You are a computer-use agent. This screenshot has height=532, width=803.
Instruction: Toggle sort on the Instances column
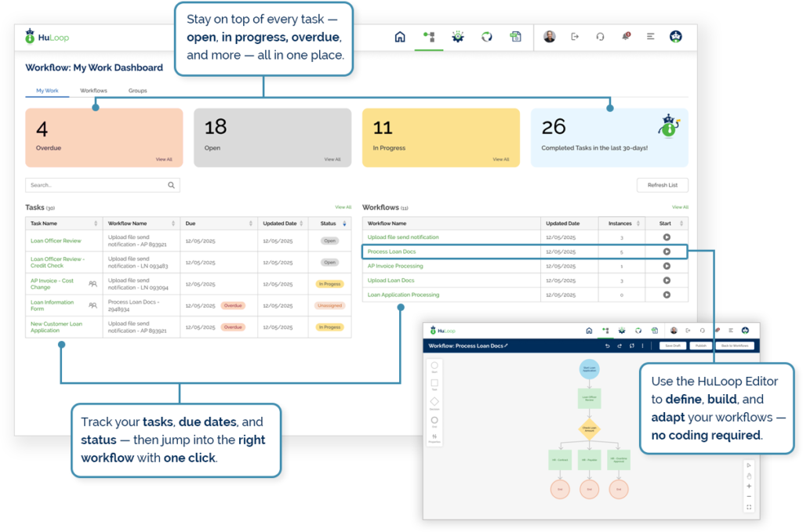click(638, 223)
